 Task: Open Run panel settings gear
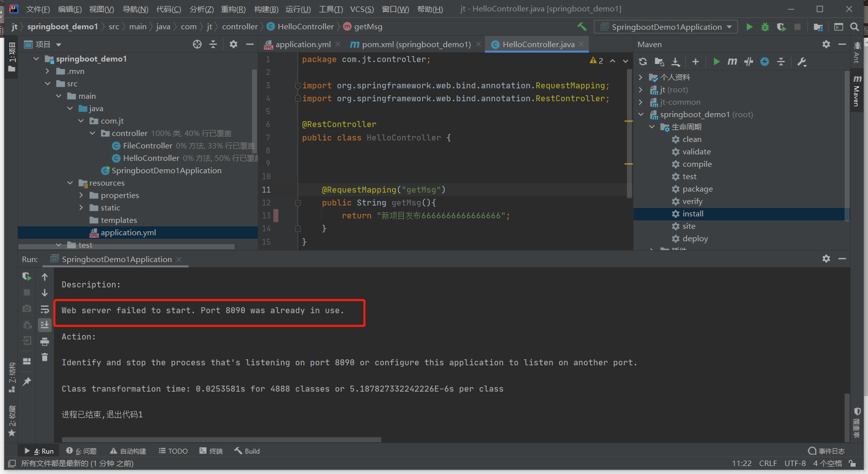[x=826, y=259]
